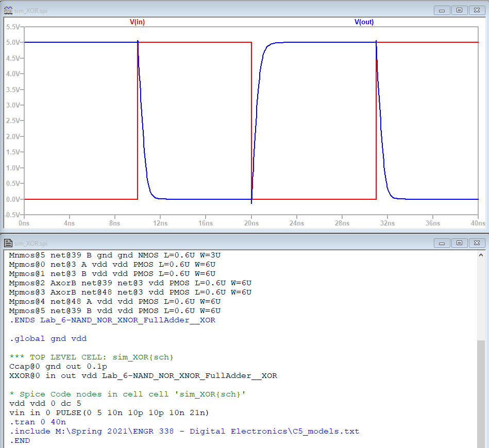Screen dimensions: 489x448
Task: Click the 12ns label on the time axis
Action: click(160, 223)
